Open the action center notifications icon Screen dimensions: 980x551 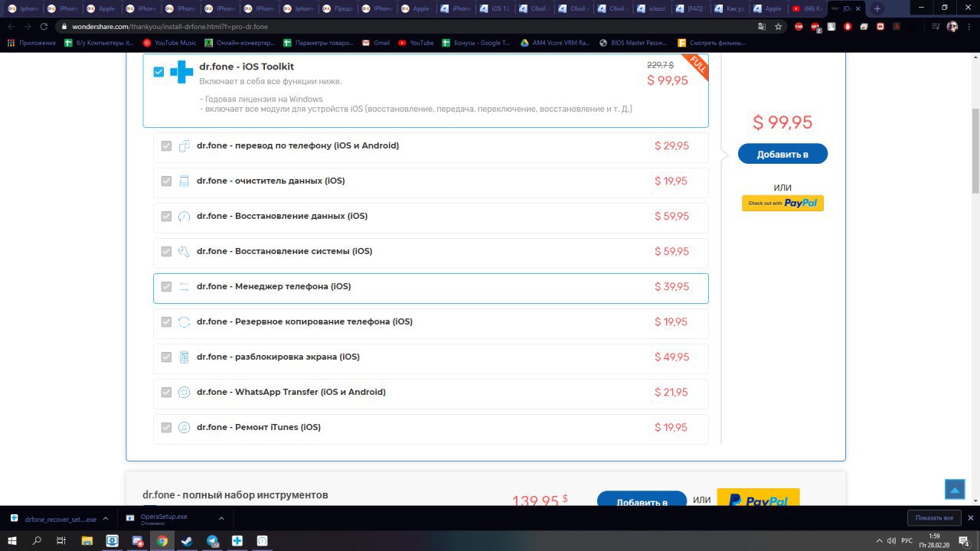point(963,540)
